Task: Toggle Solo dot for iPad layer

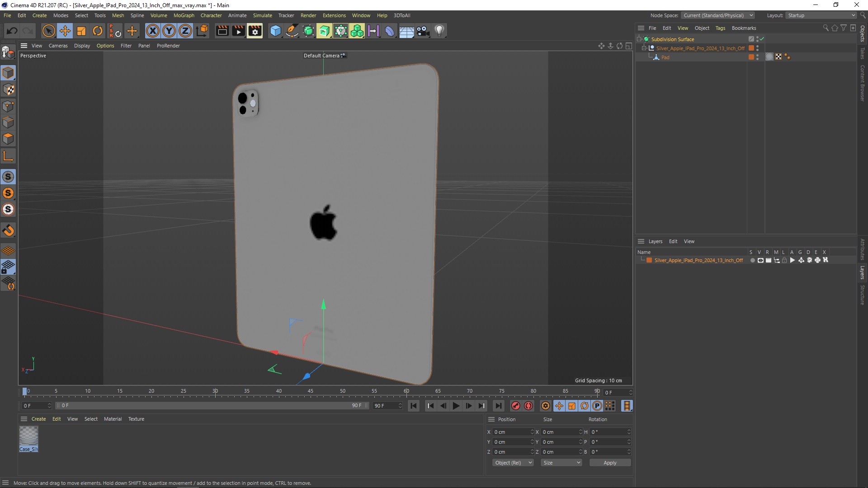Action: click(752, 260)
